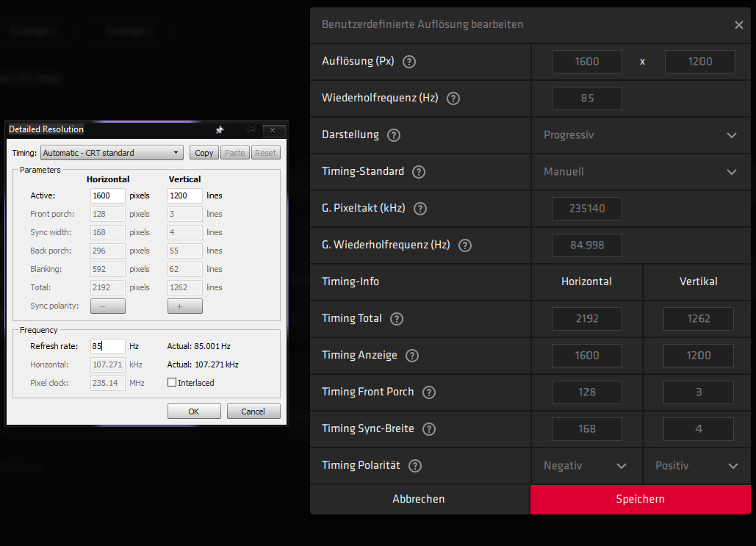This screenshot has width=756, height=546.
Task: Open the Timing-Standard dropdown showing Manuell
Action: point(641,172)
